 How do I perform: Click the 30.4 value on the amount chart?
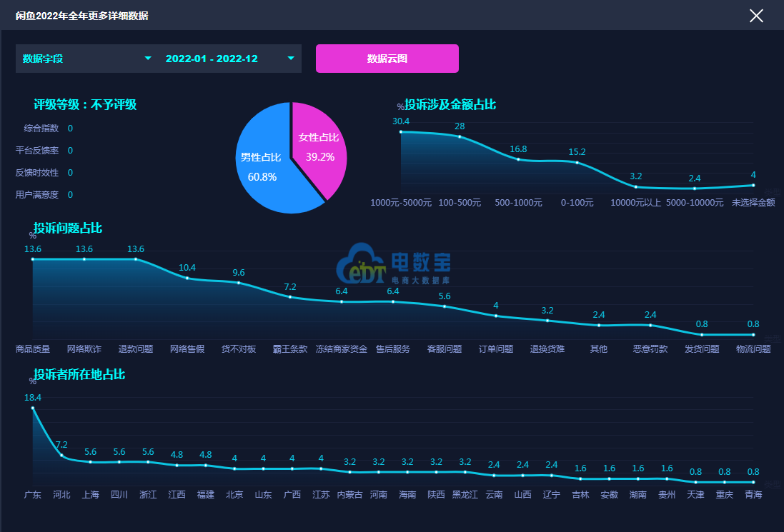click(401, 121)
